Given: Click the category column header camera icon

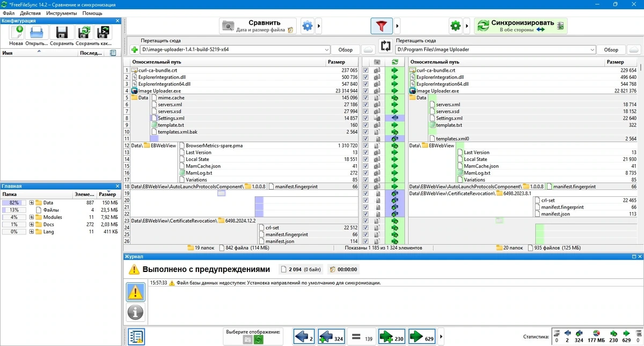Looking at the screenshot, I should point(377,62).
